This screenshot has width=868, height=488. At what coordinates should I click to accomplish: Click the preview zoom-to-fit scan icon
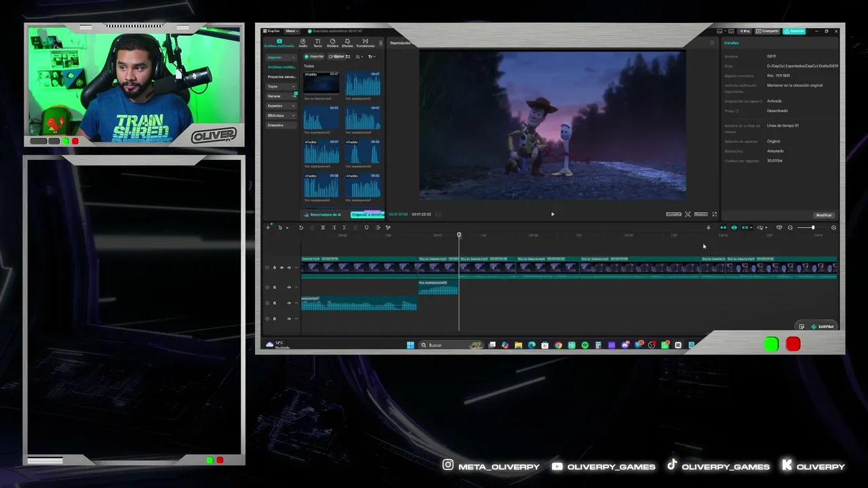pyautogui.click(x=688, y=214)
